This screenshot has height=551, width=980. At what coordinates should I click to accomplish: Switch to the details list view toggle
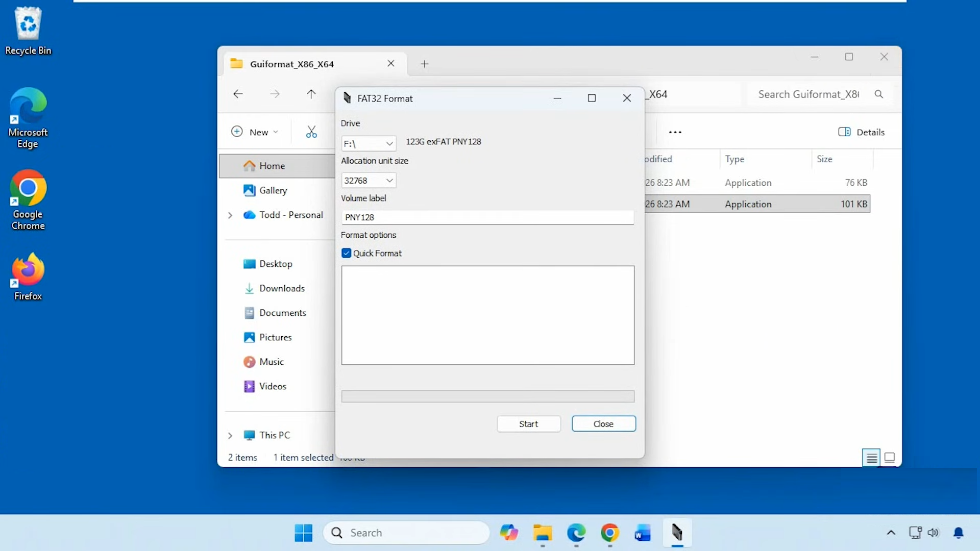point(872,458)
